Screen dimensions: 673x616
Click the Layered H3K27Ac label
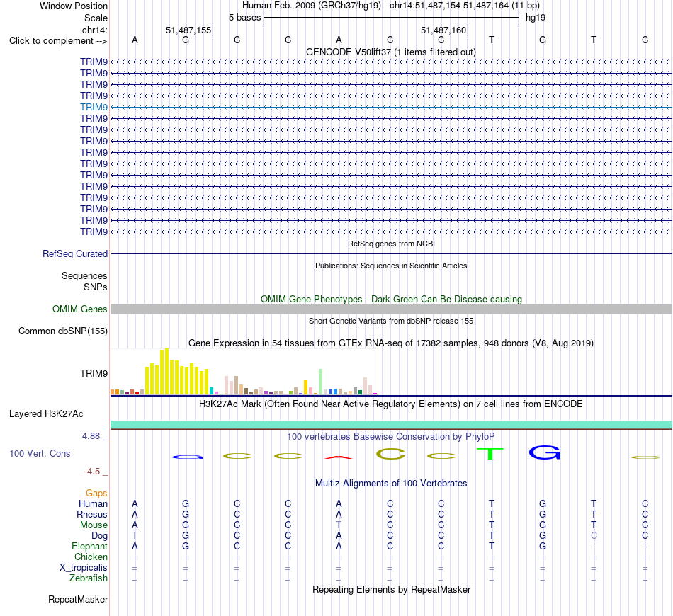point(46,414)
